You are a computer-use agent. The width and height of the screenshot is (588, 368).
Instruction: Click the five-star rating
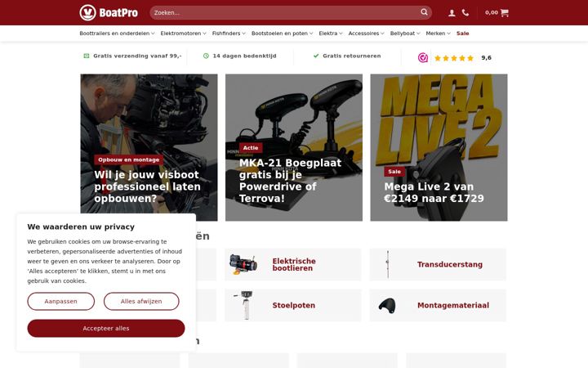[x=454, y=58]
